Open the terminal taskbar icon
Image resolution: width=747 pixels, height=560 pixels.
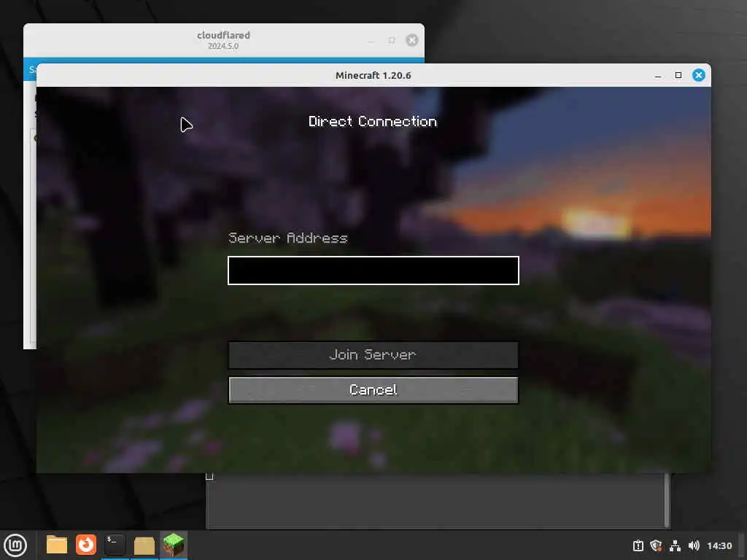pyautogui.click(x=115, y=545)
